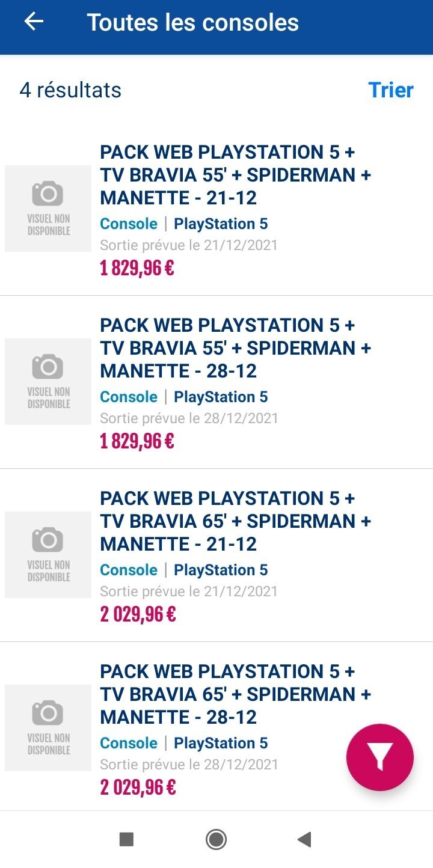Open the Trier sort options

[x=391, y=90]
